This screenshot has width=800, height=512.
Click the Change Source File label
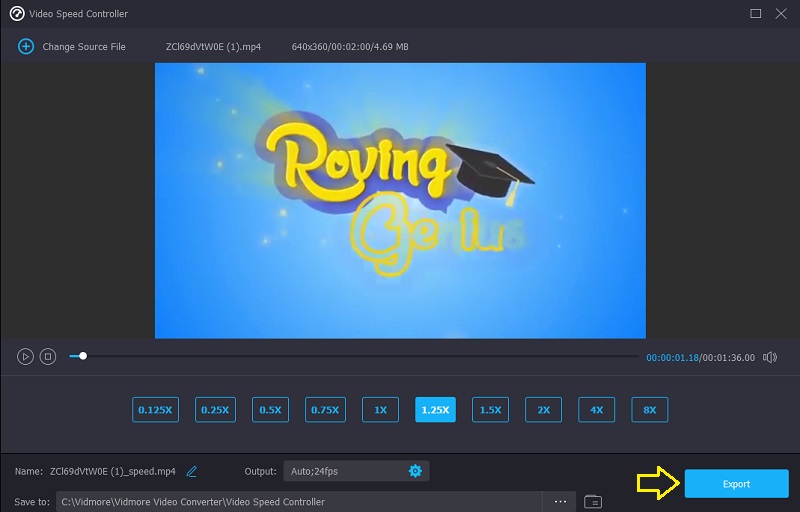pos(84,47)
